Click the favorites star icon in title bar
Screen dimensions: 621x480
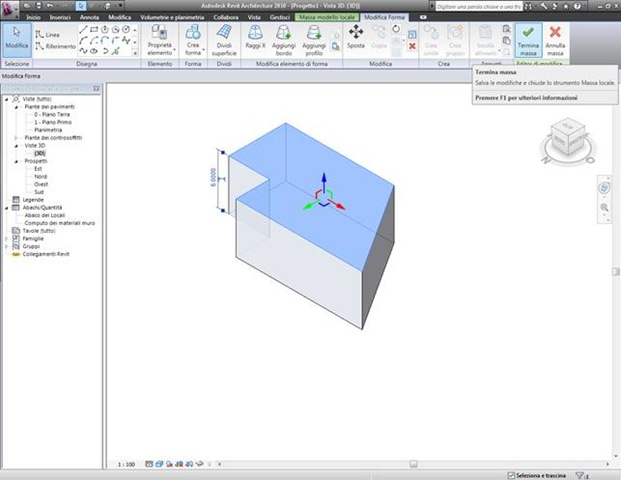(566, 6)
